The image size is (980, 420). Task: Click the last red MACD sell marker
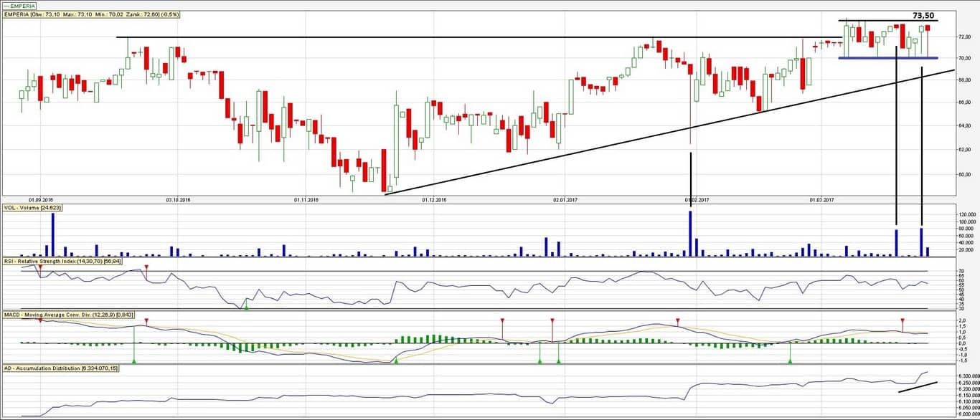coord(903,321)
